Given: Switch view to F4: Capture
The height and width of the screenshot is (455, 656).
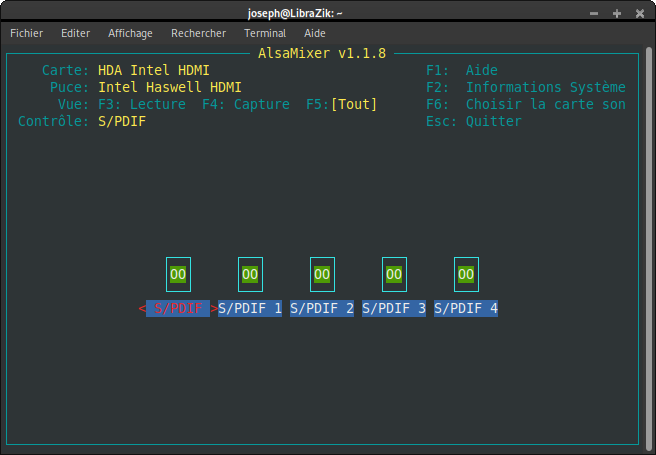Looking at the screenshot, I should pos(246,104).
